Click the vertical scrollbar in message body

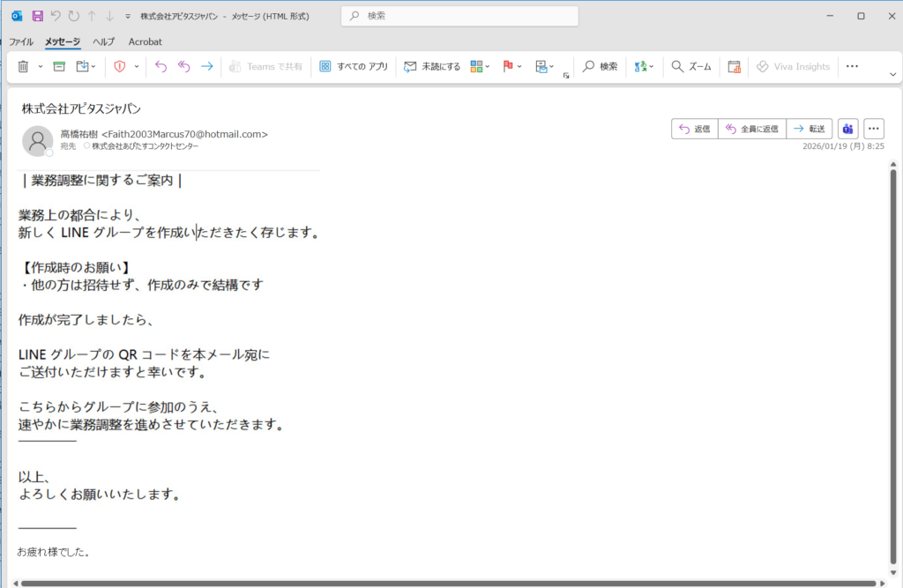coord(893,353)
